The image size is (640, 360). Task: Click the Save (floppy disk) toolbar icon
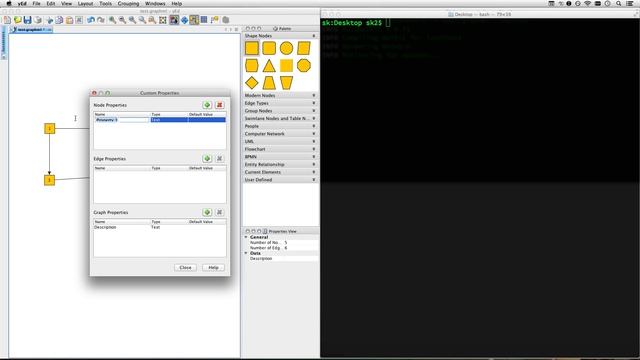click(27, 20)
